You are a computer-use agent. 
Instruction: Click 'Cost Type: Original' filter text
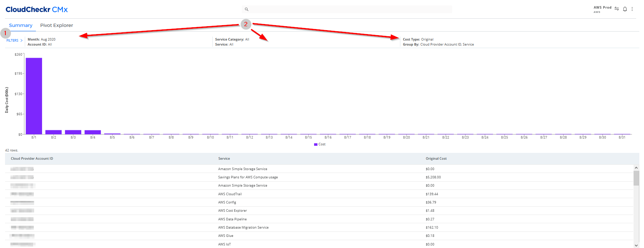[x=418, y=39]
